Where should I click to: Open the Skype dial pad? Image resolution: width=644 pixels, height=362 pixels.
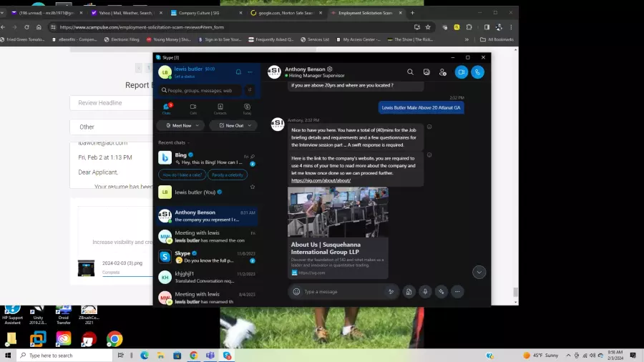point(250,90)
